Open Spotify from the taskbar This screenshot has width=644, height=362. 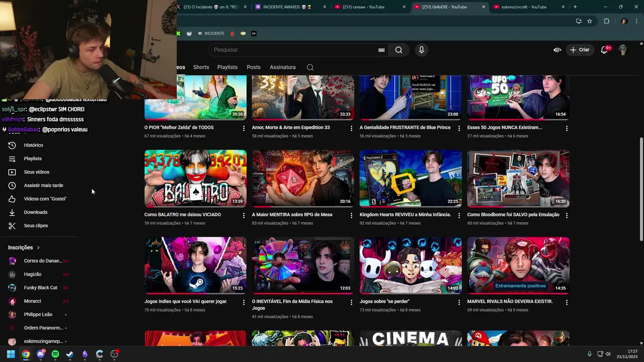point(55,354)
